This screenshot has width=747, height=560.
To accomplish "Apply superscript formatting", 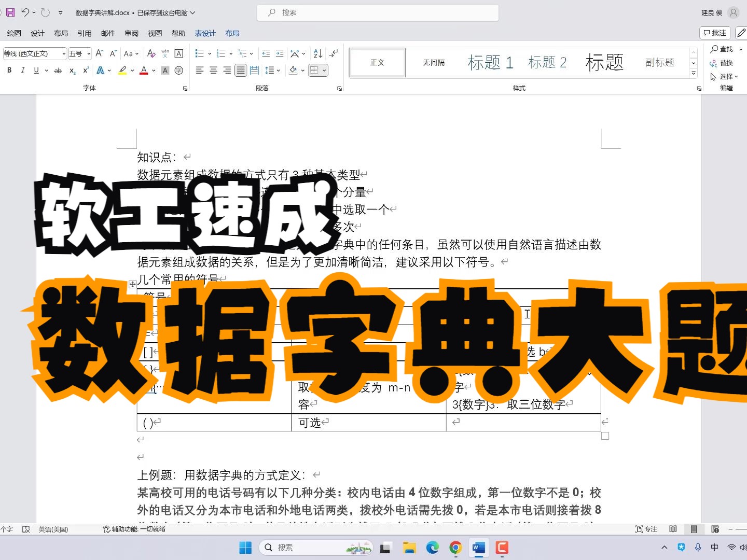I will (x=86, y=71).
